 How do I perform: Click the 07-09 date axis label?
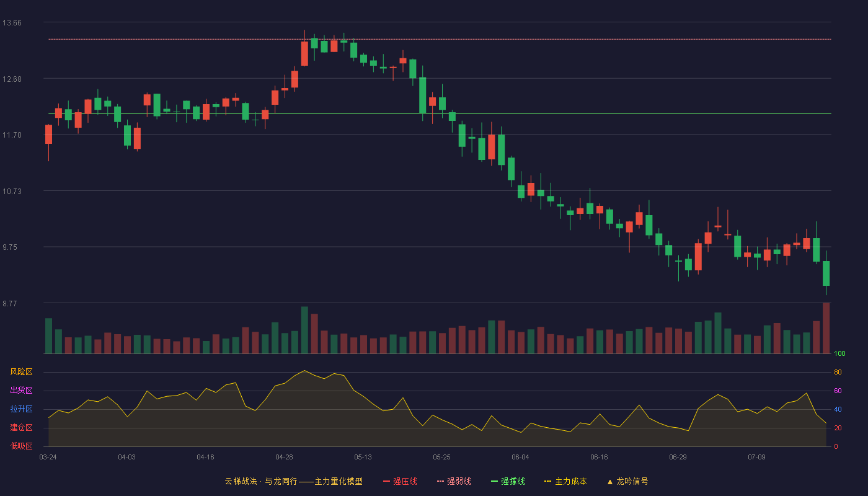click(x=756, y=457)
